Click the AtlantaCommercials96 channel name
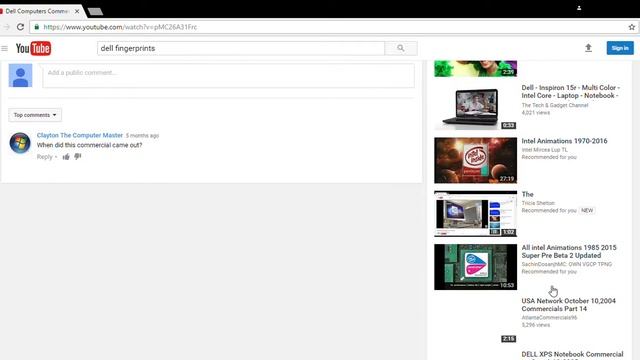The width and height of the screenshot is (640, 360). [x=549, y=318]
